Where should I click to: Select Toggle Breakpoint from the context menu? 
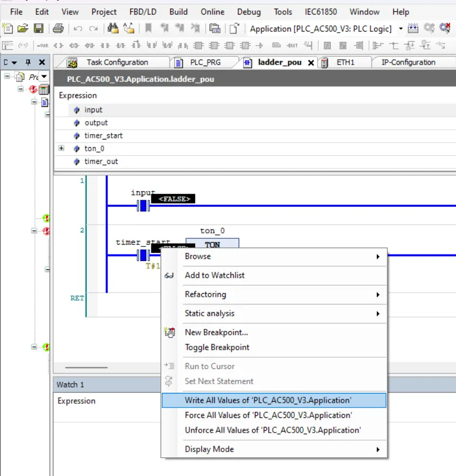click(274, 347)
